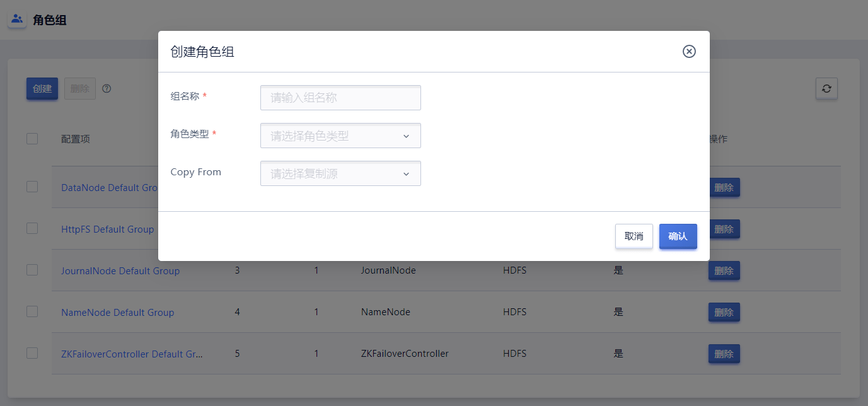Click the 角色组 page title
The image size is (868, 406).
pyautogui.click(x=50, y=20)
